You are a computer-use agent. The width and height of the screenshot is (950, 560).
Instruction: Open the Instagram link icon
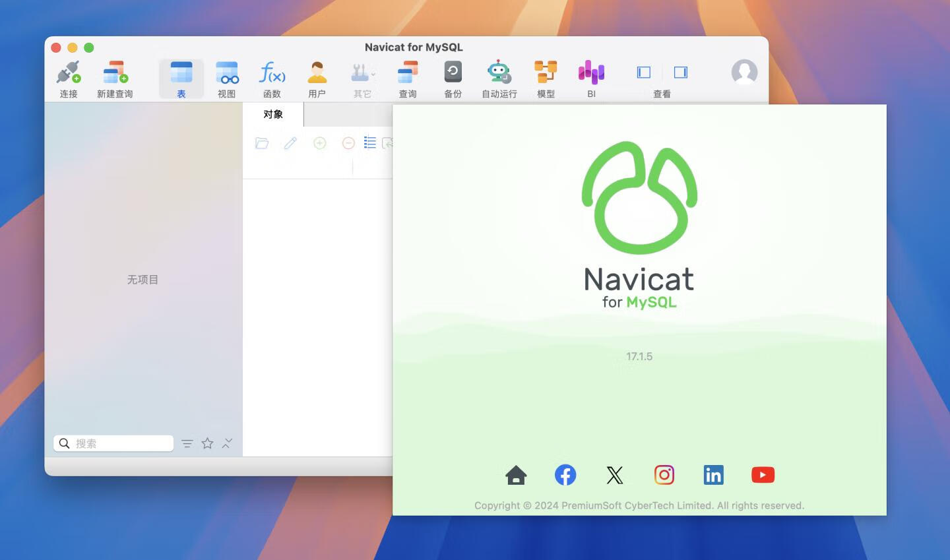pos(664,474)
